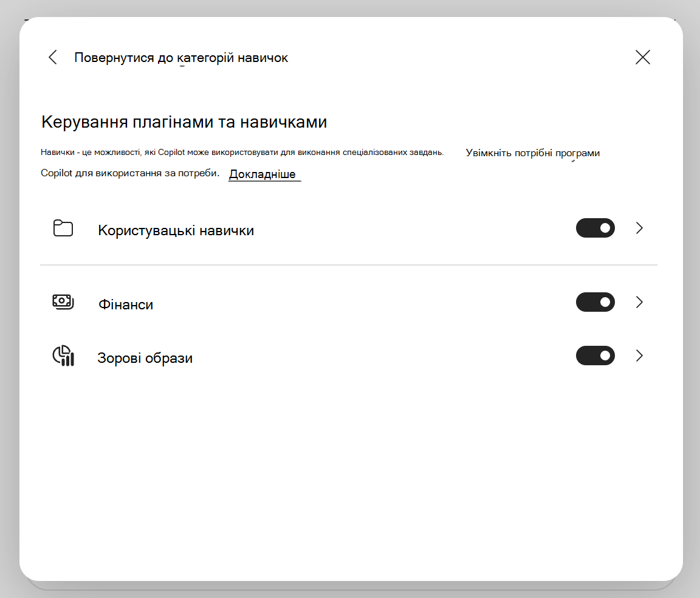Click the Керування плагінами та навичками heading
Image resolution: width=700 pixels, height=598 pixels.
[184, 122]
